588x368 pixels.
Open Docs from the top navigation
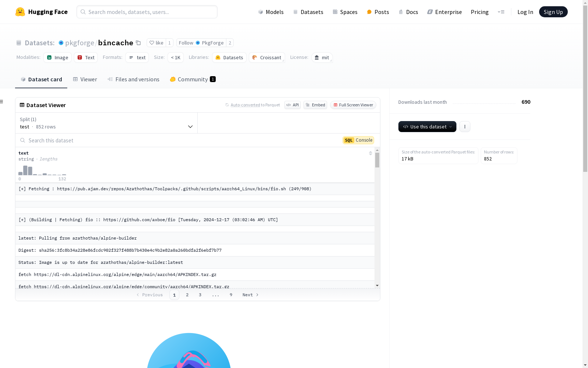tap(408, 12)
